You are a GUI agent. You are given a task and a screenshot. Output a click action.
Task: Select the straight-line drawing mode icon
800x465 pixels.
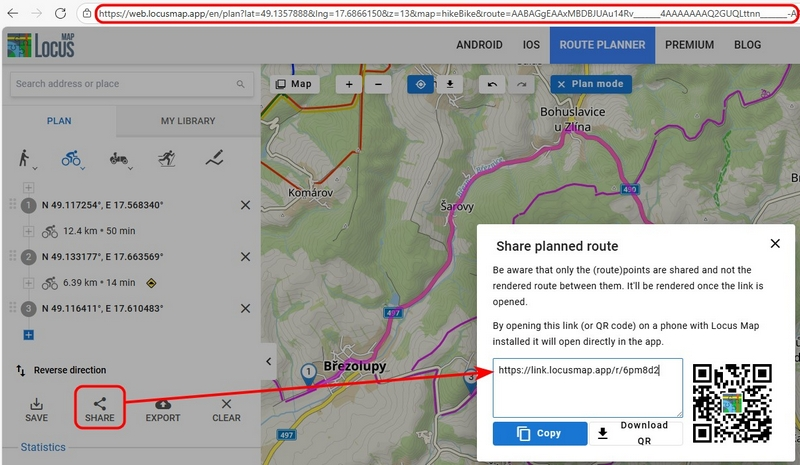(214, 158)
